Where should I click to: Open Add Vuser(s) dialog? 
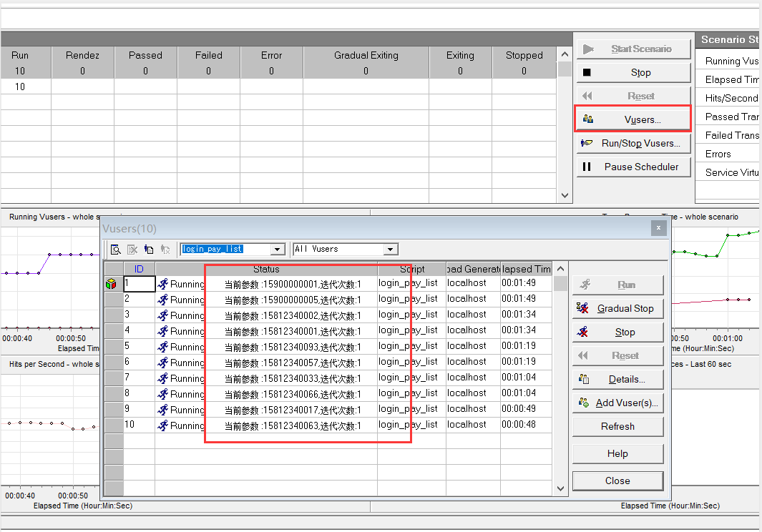617,403
